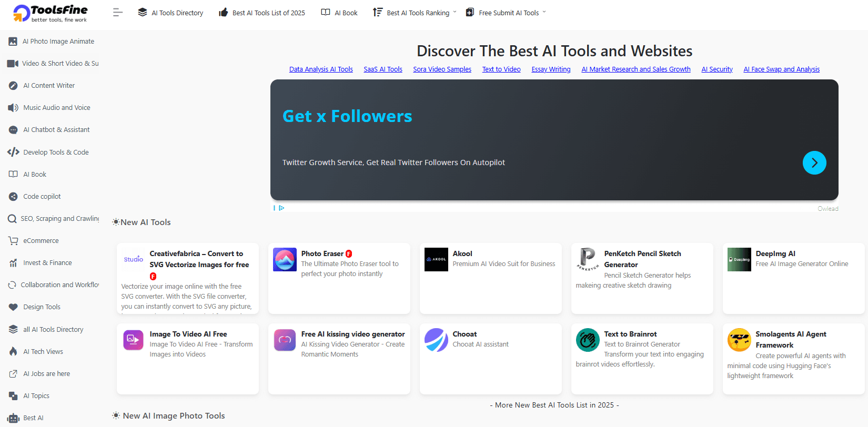The height and width of the screenshot is (427, 868).
Task: Open the Creativefabrica Convert to SVG card title
Action: (x=199, y=259)
